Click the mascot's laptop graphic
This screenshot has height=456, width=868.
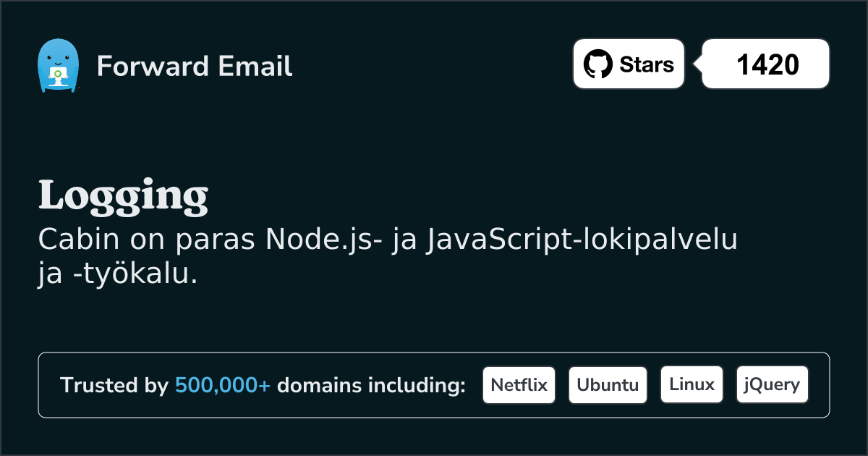click(x=59, y=75)
